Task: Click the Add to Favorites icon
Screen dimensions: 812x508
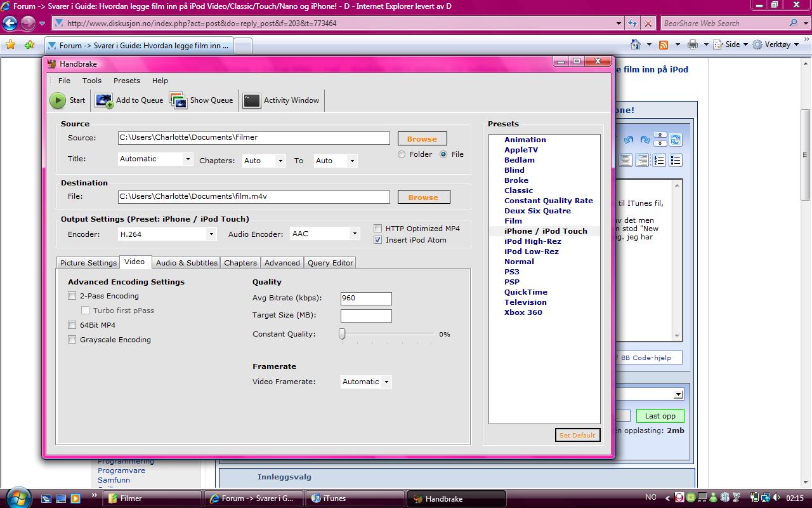Action: (29, 45)
